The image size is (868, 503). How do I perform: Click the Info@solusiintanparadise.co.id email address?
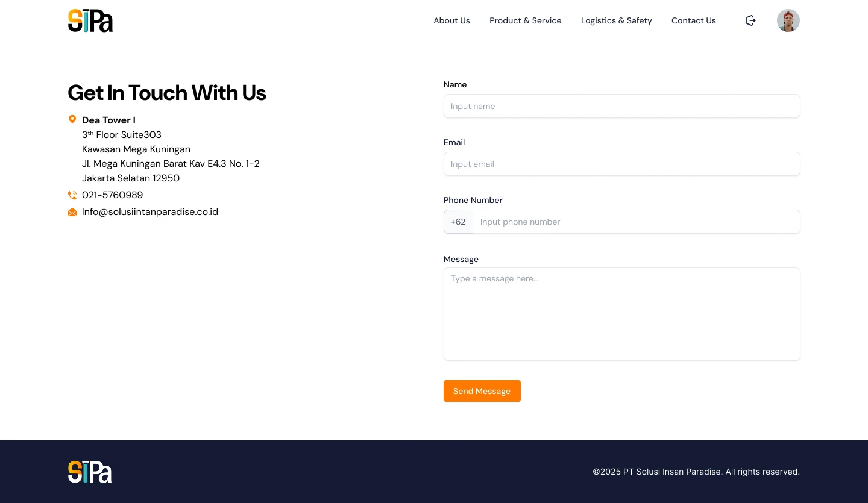tap(150, 212)
